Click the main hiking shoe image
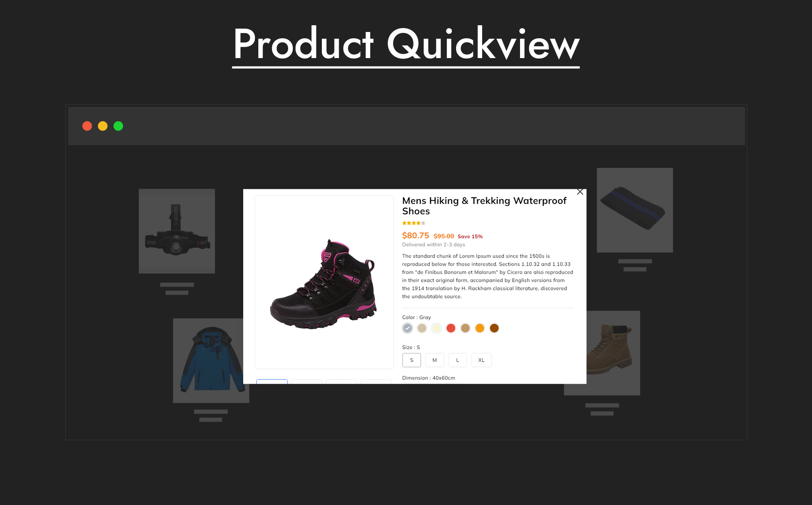Screen dimensions: 812x505 pyautogui.click(x=324, y=282)
